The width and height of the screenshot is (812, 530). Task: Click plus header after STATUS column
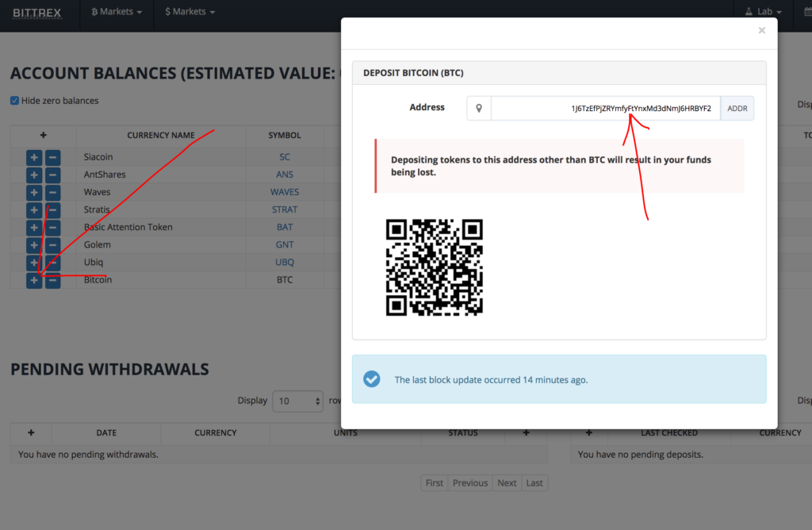tap(527, 432)
